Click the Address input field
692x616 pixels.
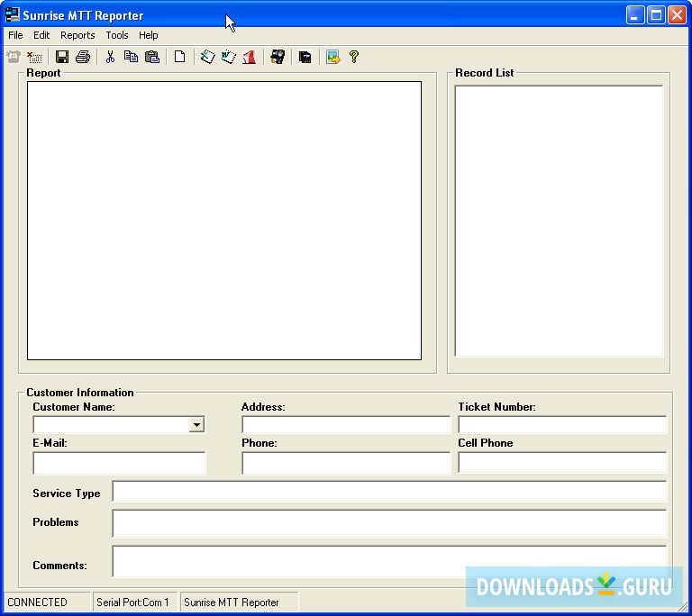pyautogui.click(x=346, y=425)
